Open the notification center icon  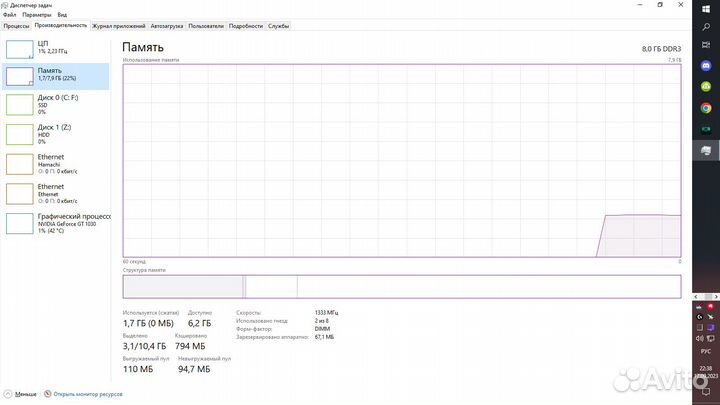tap(706, 391)
